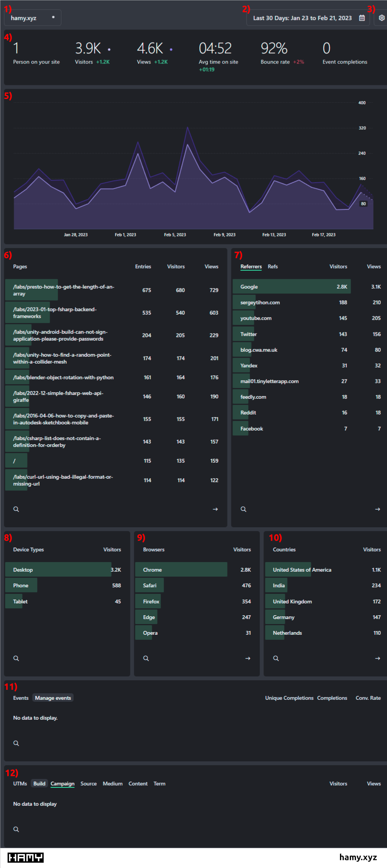Open the blender-object-rotation-with-python page row
Viewport: 387px width, 868px height.
click(115, 377)
